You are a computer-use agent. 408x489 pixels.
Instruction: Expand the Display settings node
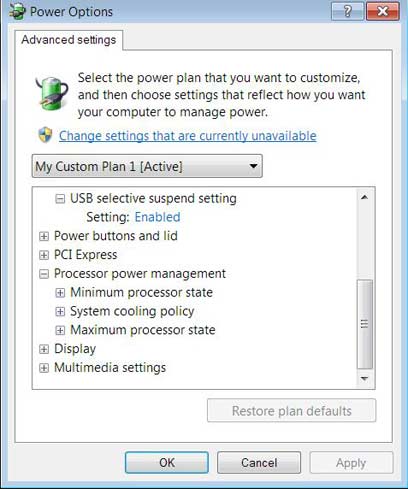click(44, 349)
